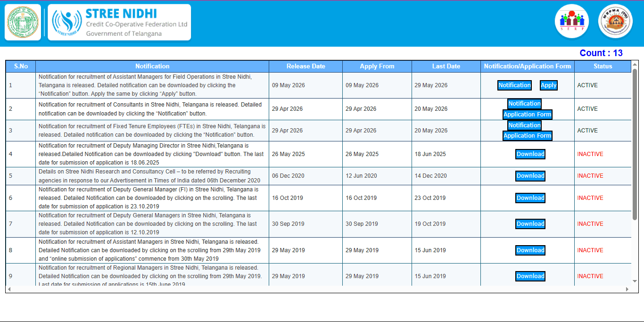Screen dimensions: 644x322
Task: Click release date 30 Sep 2019
Action: pyautogui.click(x=288, y=224)
